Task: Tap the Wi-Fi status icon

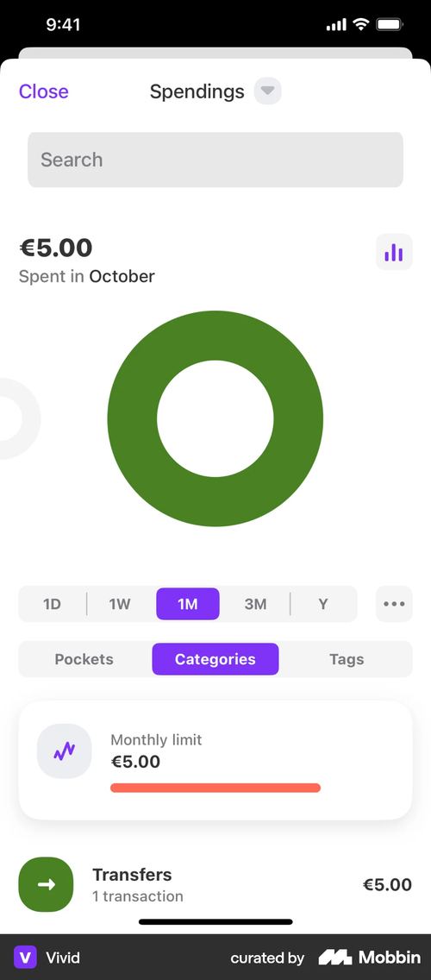Action: (x=360, y=24)
